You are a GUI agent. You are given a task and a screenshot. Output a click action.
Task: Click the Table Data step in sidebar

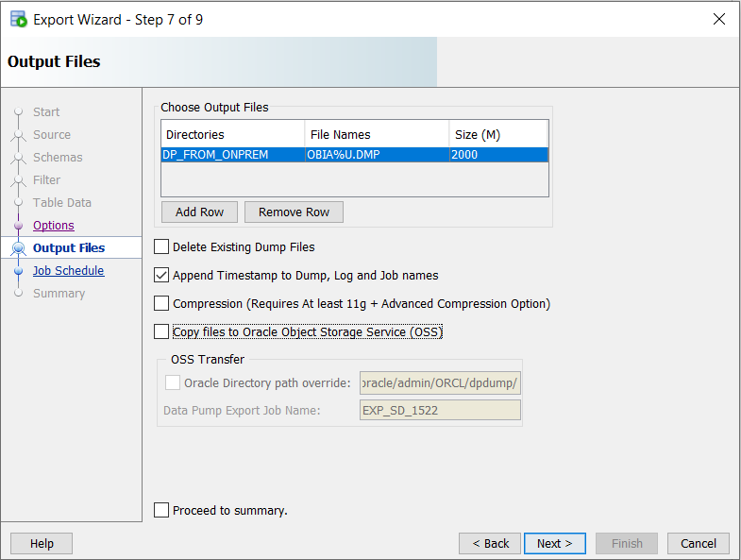tap(62, 203)
